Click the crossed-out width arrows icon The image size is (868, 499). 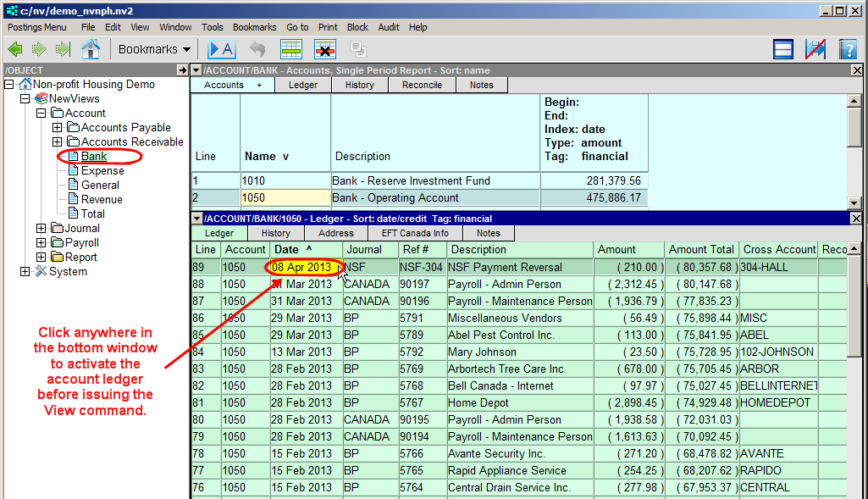[815, 49]
